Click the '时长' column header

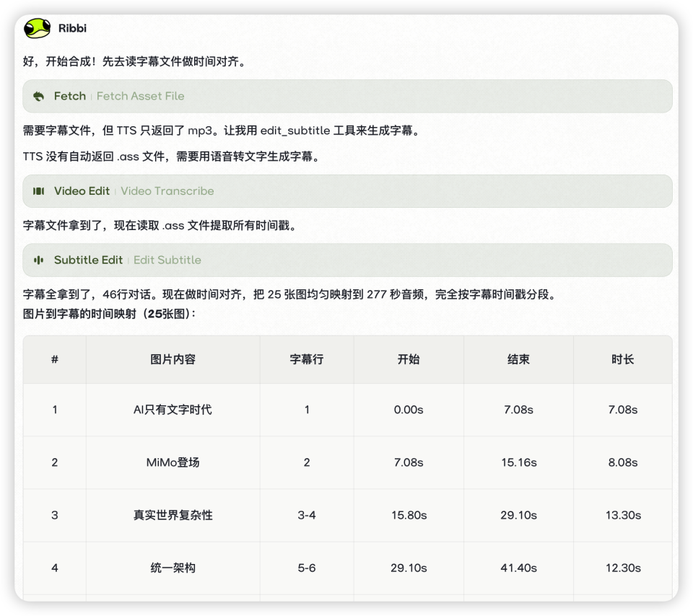coord(623,359)
